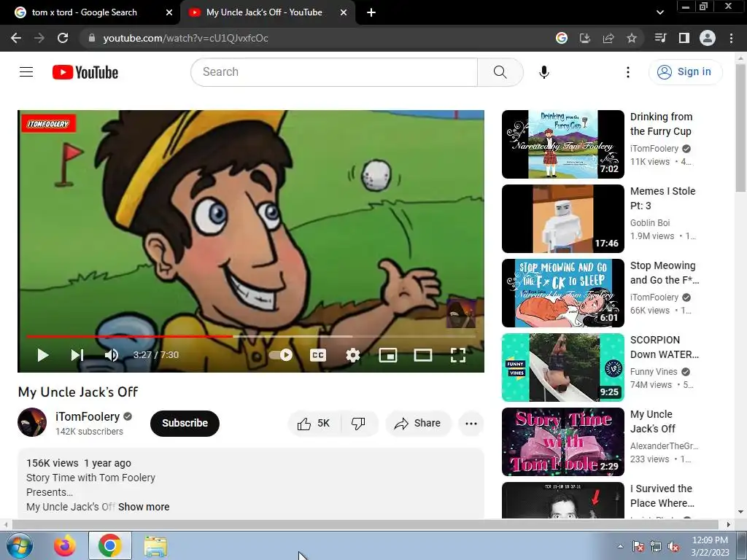Image resolution: width=747 pixels, height=560 pixels.
Task: Click the address bar URL
Action: [185, 38]
